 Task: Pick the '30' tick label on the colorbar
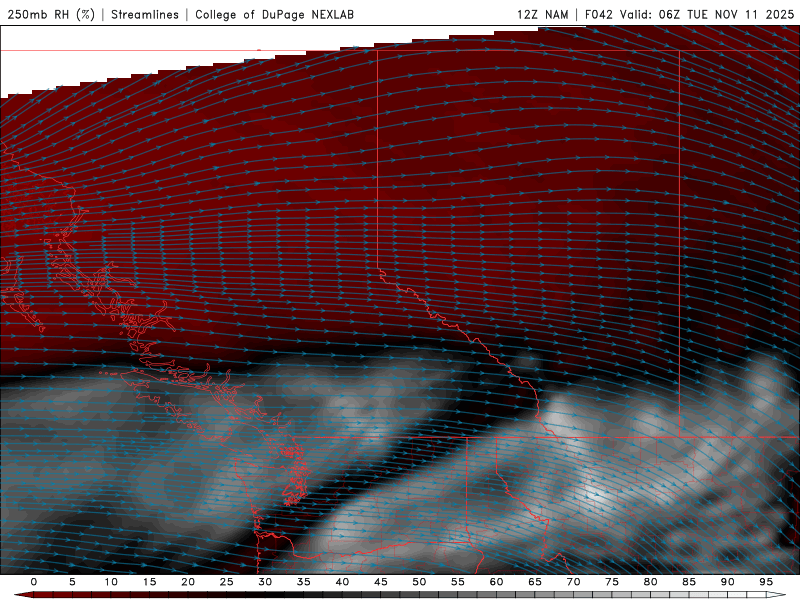point(265,582)
